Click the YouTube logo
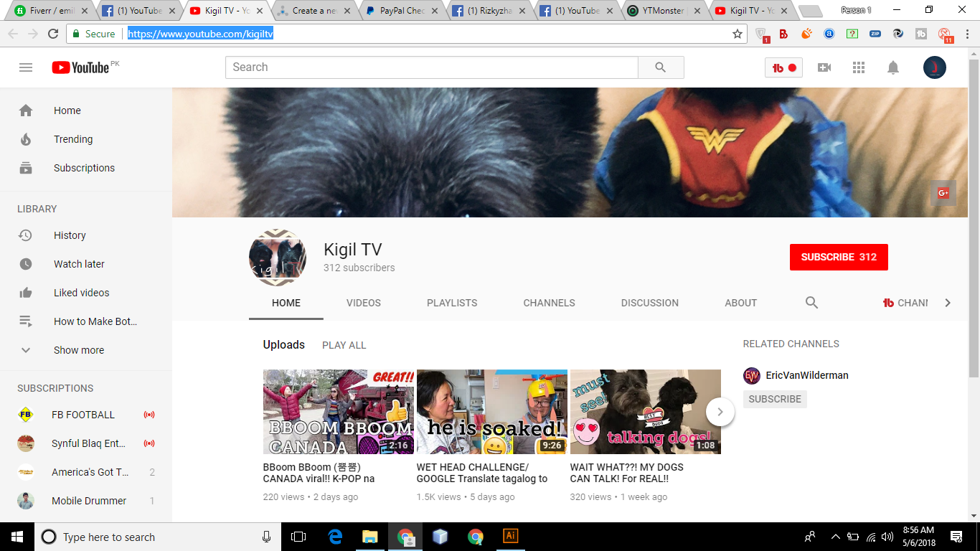 point(80,67)
